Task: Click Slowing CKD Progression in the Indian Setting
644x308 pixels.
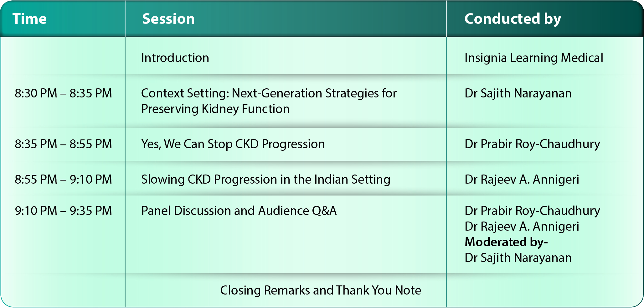Action: 266,180
